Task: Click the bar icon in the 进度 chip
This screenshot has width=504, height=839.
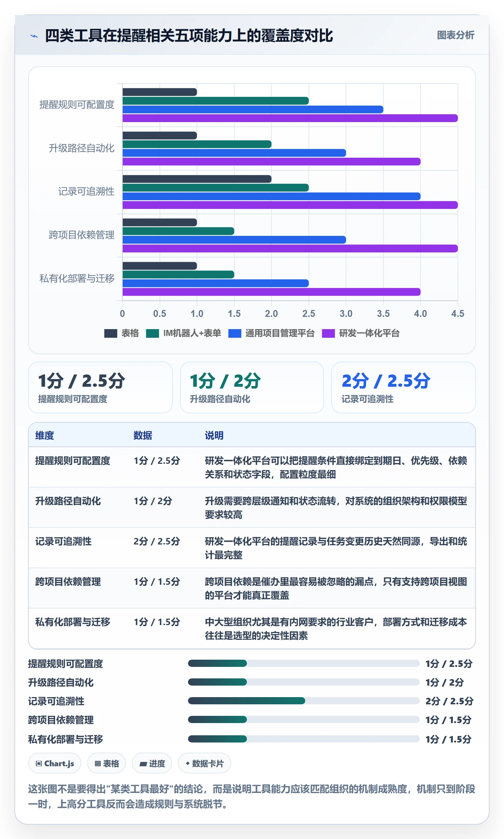Action: click(143, 764)
